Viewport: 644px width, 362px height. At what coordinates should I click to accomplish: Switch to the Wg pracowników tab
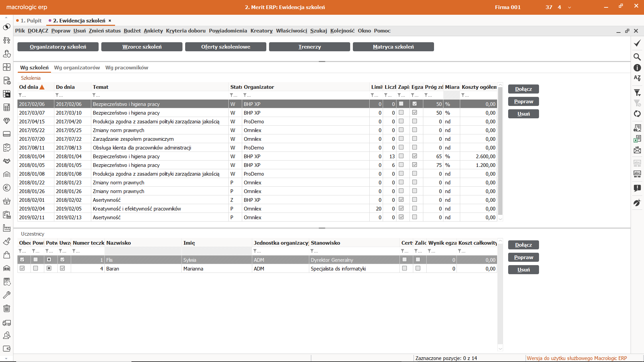point(126,67)
